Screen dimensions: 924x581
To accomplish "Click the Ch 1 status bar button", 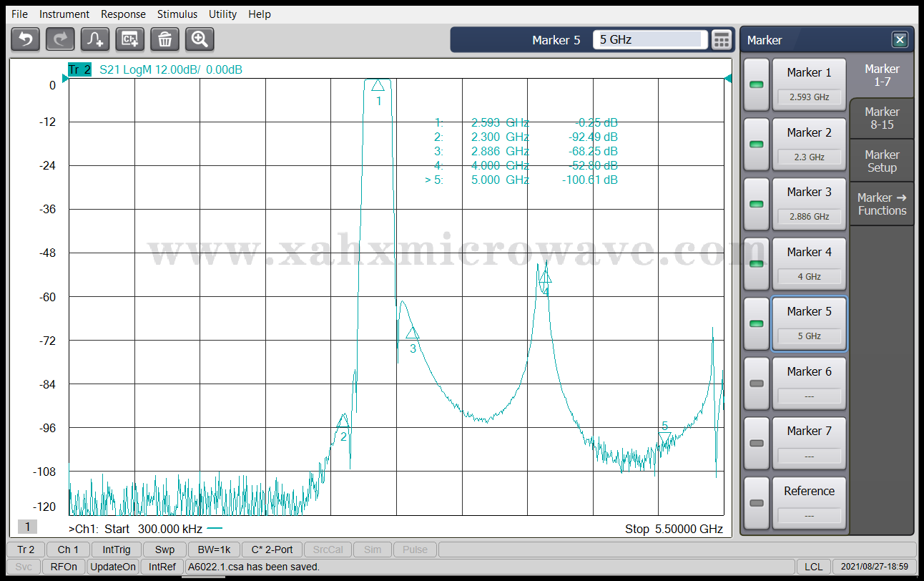I will (x=69, y=550).
